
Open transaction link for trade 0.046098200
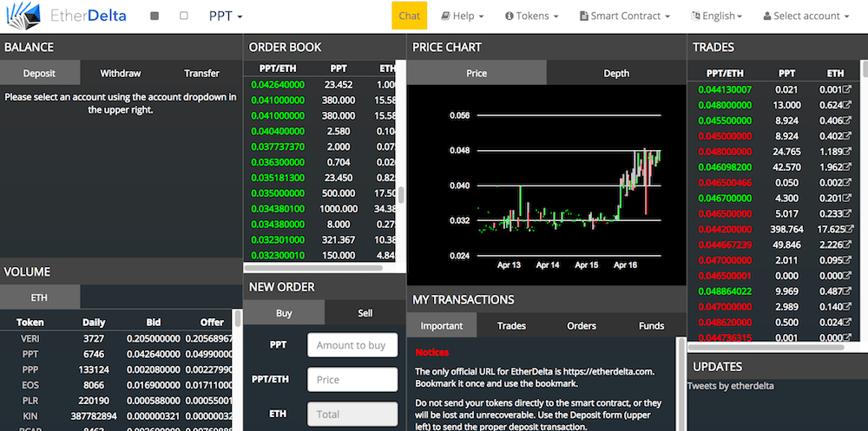845,167
